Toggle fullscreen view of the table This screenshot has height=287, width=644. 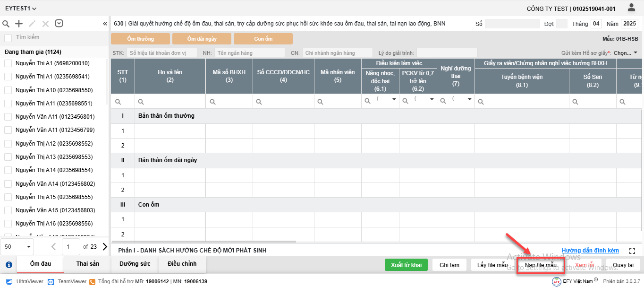tap(633, 251)
